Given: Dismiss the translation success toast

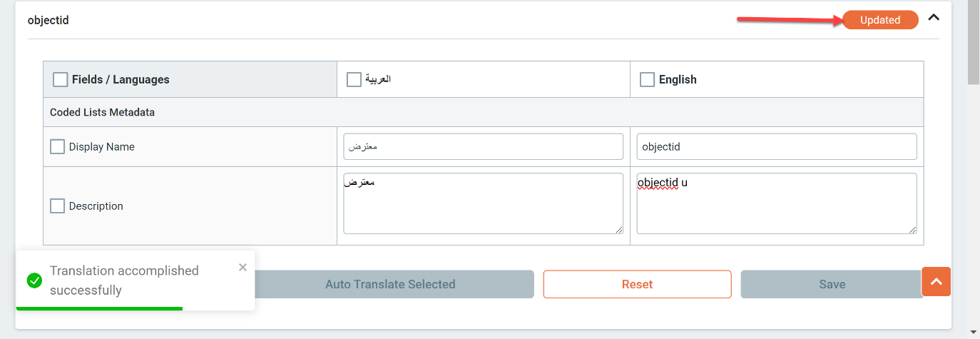Looking at the screenshot, I should click(243, 267).
